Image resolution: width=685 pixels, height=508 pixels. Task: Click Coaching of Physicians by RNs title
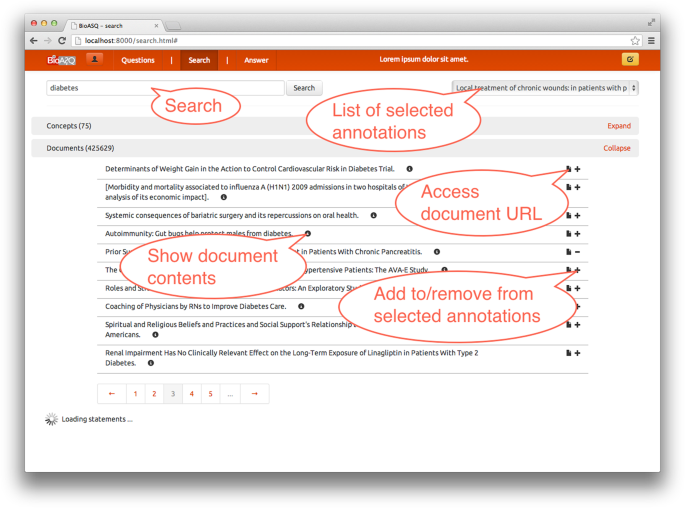(x=196, y=307)
